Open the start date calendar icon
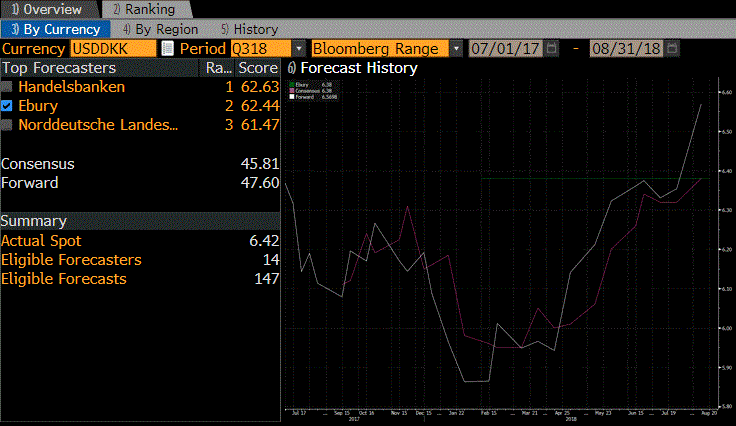The width and height of the screenshot is (736, 426). click(552, 48)
